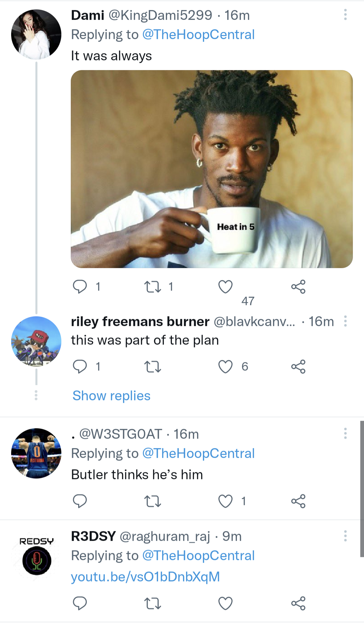
Task: Like Dami's "It was always" tweet
Action: pyautogui.click(x=225, y=287)
